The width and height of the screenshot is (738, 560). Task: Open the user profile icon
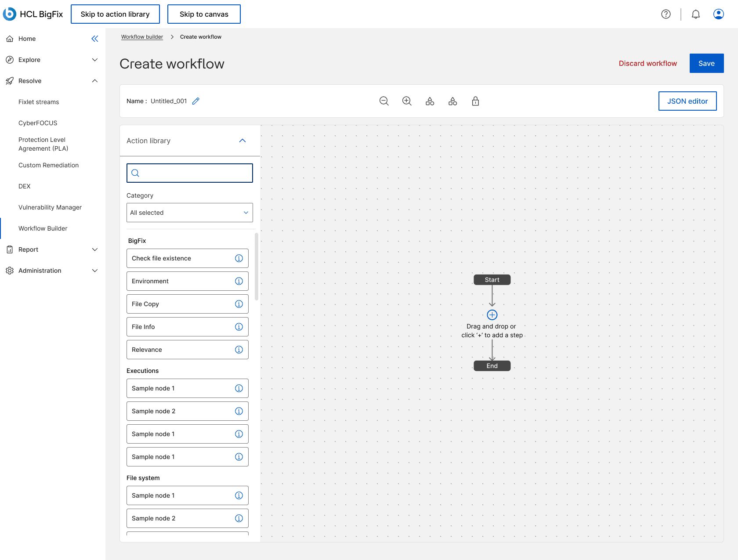tap(719, 14)
